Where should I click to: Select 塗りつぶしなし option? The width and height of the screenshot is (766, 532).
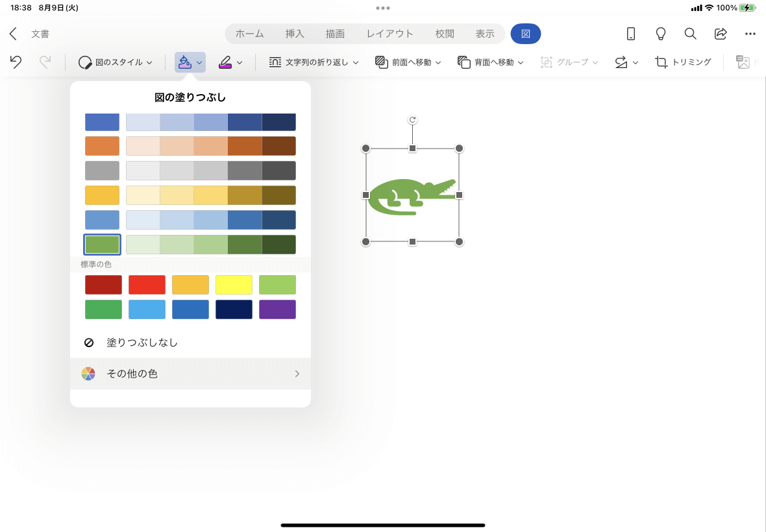[x=142, y=343]
